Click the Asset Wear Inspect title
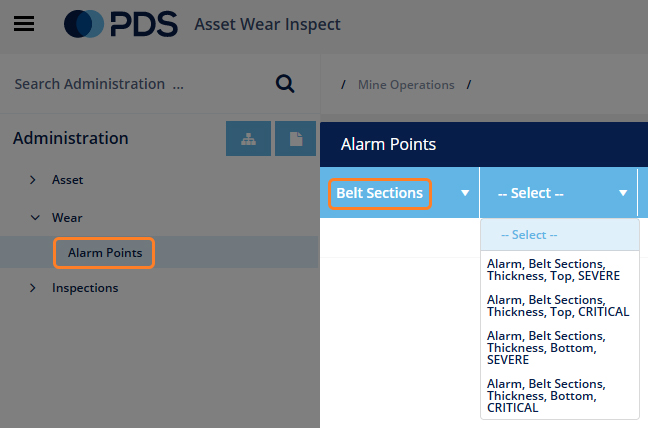Image resolution: width=648 pixels, height=428 pixels. tap(267, 24)
